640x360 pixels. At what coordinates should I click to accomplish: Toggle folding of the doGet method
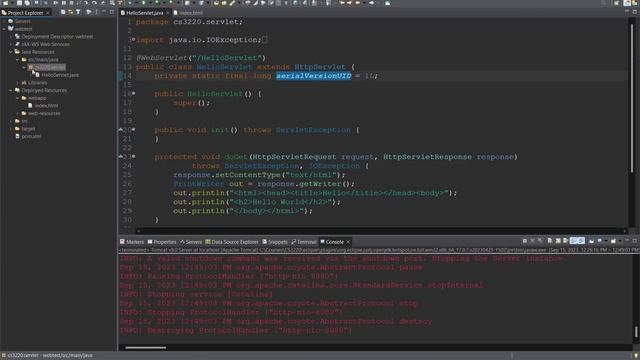click(133, 156)
